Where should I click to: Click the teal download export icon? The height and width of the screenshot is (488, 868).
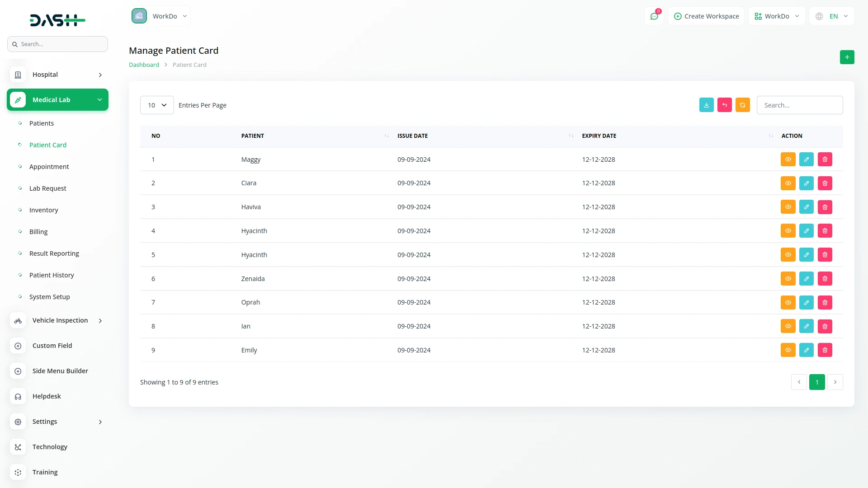(706, 105)
